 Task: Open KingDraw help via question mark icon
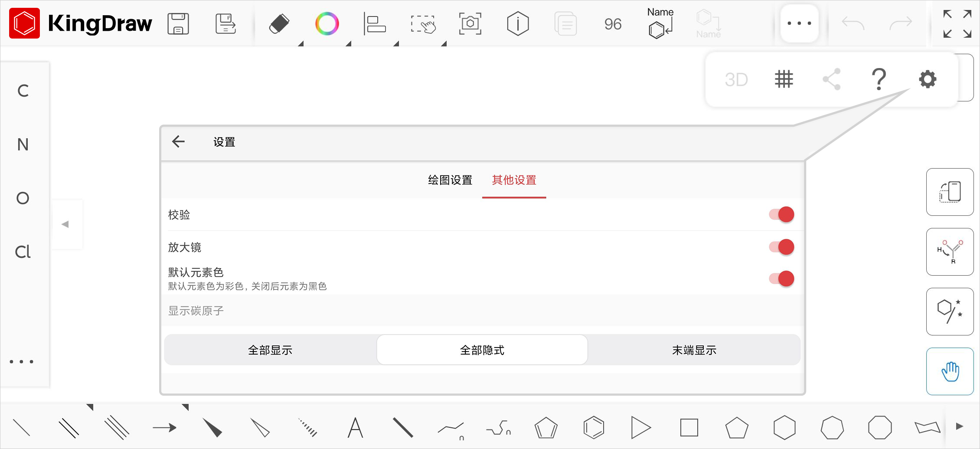[879, 79]
